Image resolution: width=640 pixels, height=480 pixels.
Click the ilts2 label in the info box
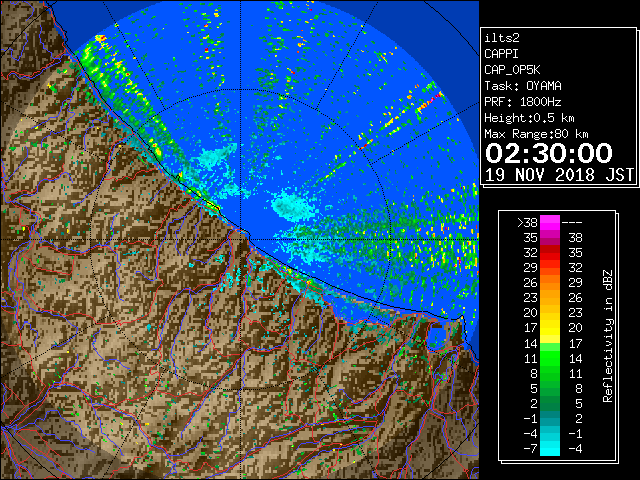502,38
